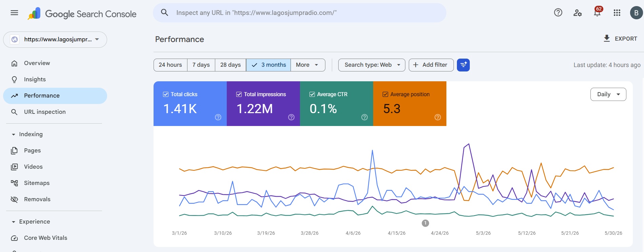
Task: Click help icon on Total clicks card
Action: tap(218, 117)
